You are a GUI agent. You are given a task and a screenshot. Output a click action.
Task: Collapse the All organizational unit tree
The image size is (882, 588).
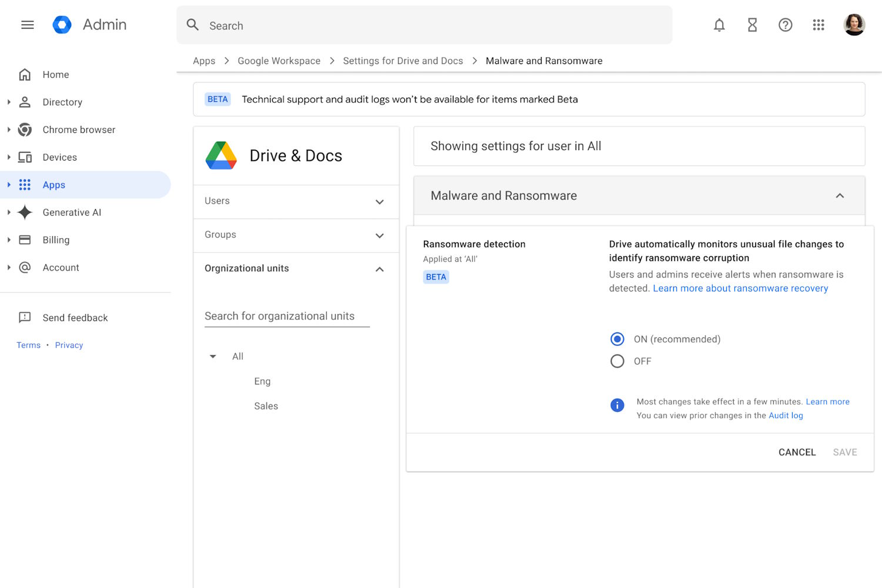tap(213, 356)
